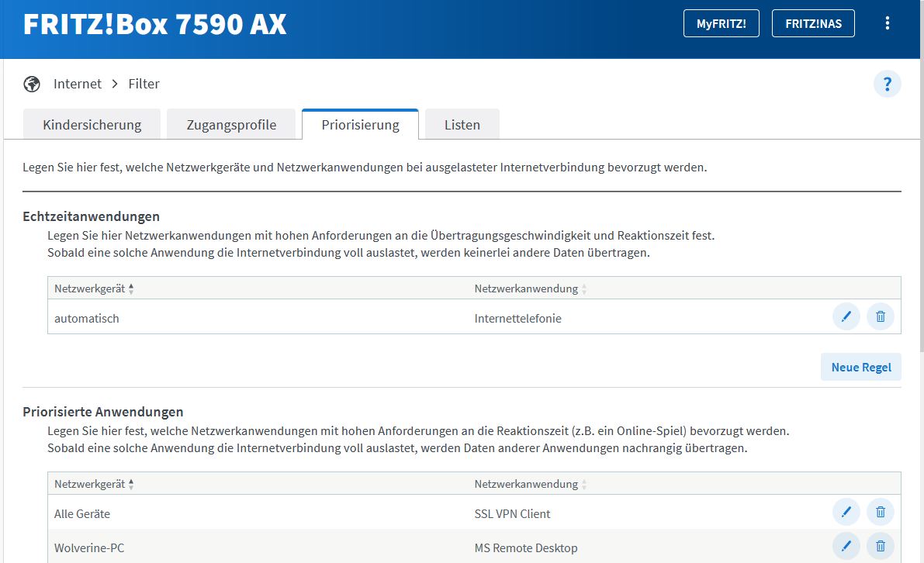Click the Echtzeitanwendungen heading
The image size is (924, 563).
pyautogui.click(x=91, y=216)
